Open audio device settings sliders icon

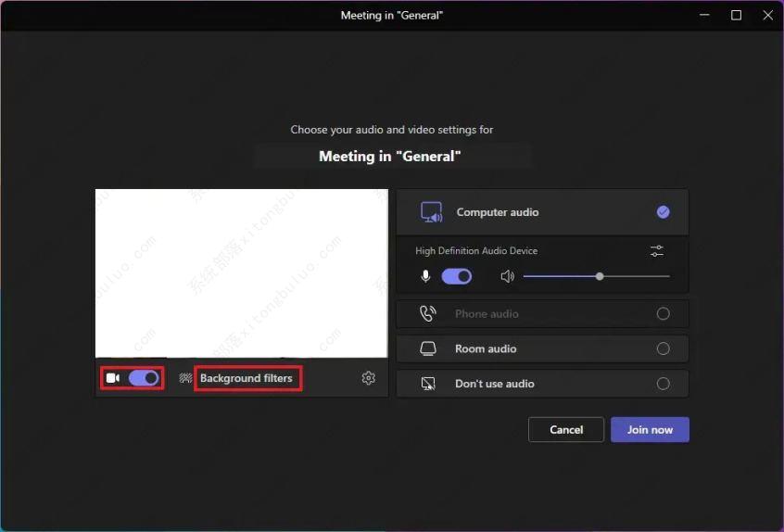[657, 251]
